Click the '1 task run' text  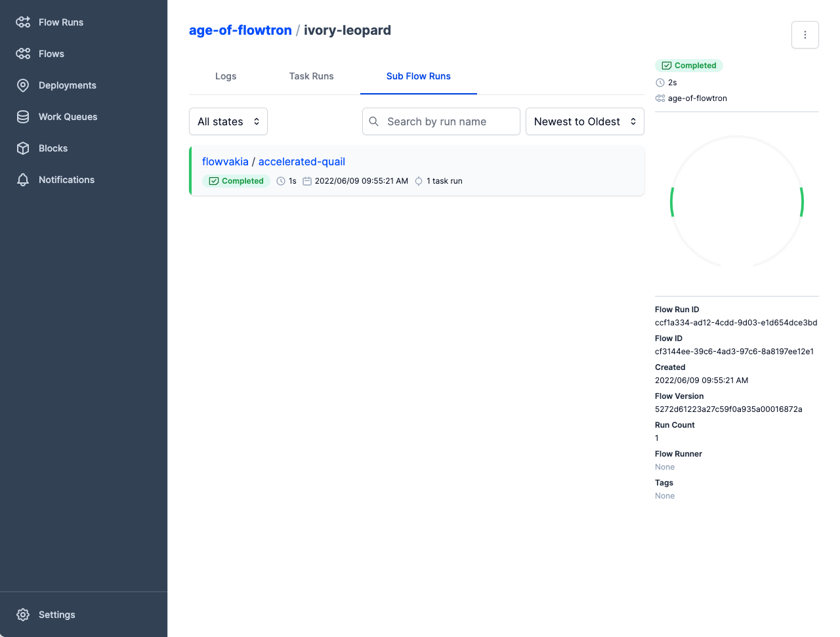(444, 181)
